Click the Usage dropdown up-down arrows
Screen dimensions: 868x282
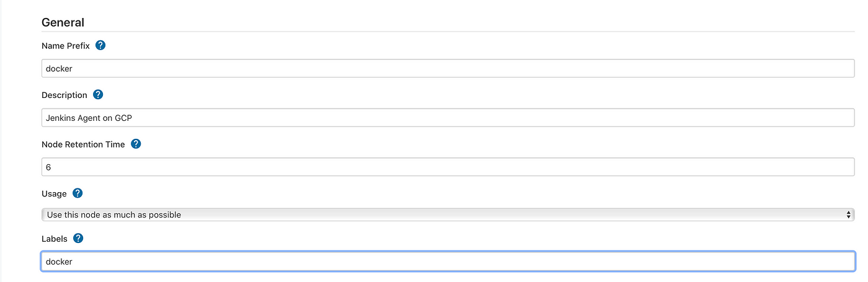tap(849, 214)
